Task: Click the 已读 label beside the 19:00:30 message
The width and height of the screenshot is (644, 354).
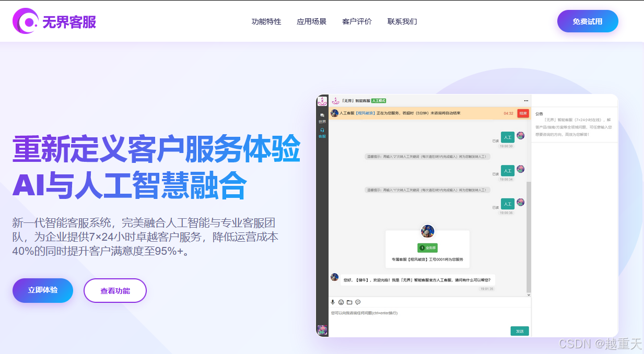Action: 496,141
